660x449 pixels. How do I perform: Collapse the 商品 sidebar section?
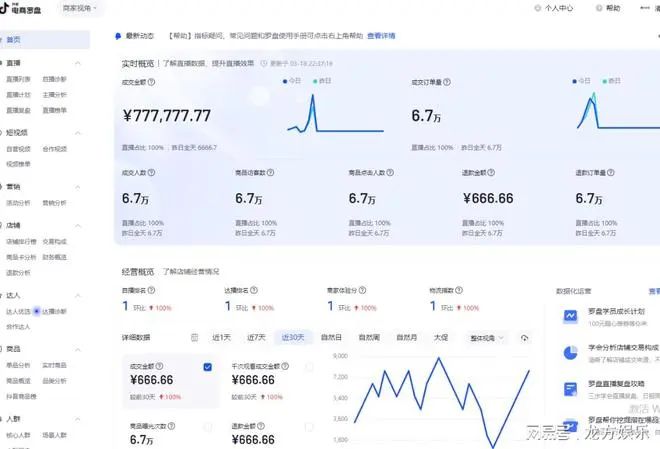[x=78, y=349]
